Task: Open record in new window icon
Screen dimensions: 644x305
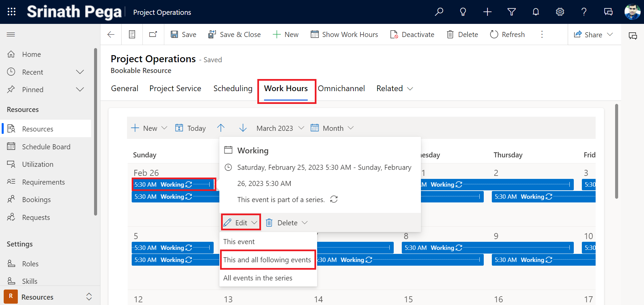Action: [153, 34]
